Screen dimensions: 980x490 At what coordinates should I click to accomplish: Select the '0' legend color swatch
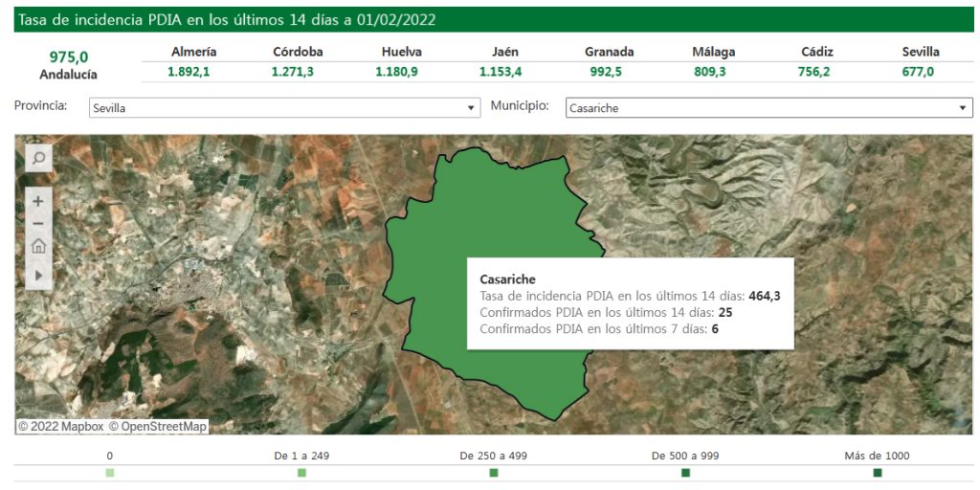coord(110,473)
